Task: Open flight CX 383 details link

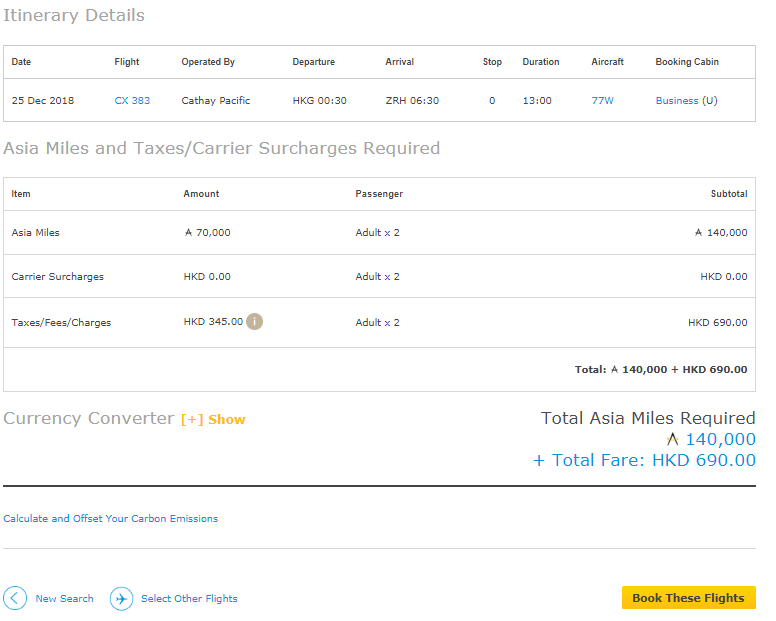Action: [x=132, y=100]
